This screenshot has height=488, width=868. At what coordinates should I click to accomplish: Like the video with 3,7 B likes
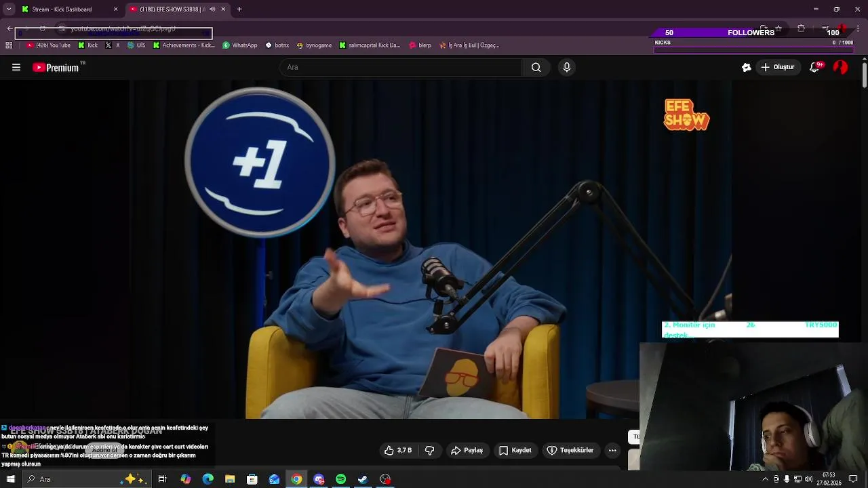pos(399,450)
